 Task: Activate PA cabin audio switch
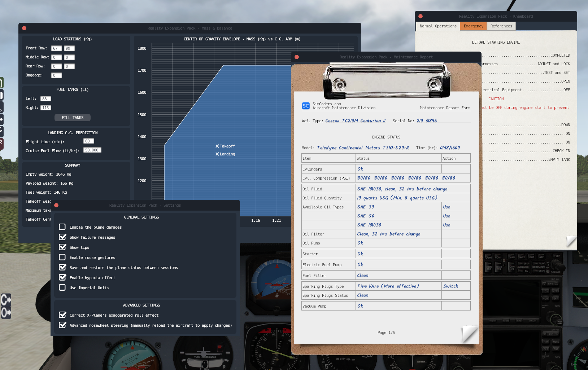tap(523, 271)
